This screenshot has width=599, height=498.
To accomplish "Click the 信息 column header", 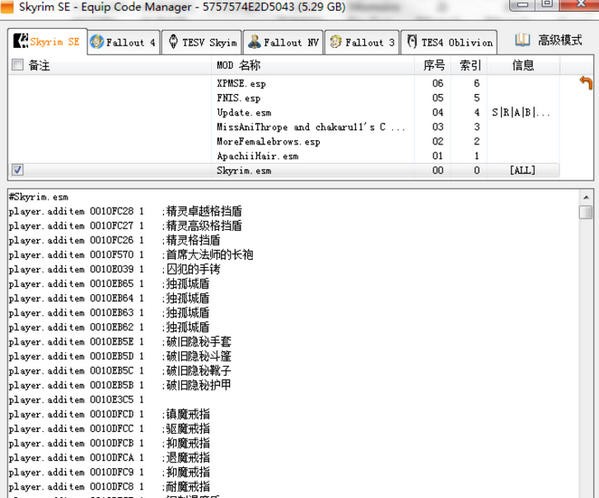I will [x=523, y=65].
